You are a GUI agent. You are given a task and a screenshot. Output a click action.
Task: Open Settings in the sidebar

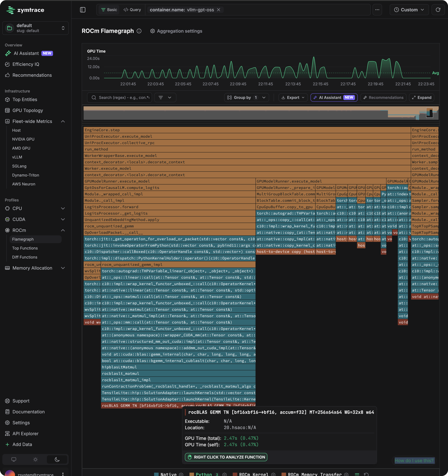click(x=17, y=423)
